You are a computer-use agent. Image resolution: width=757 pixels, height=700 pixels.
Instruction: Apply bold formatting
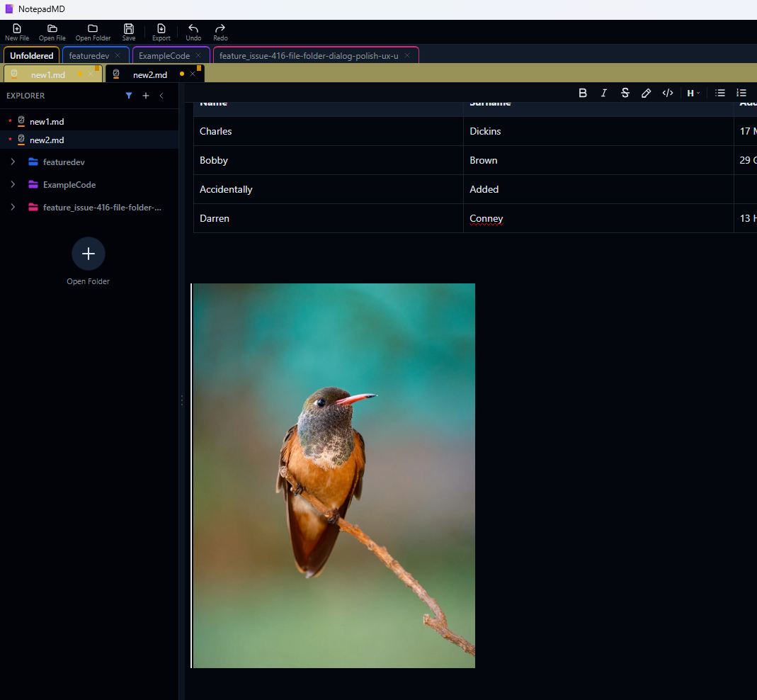point(583,94)
